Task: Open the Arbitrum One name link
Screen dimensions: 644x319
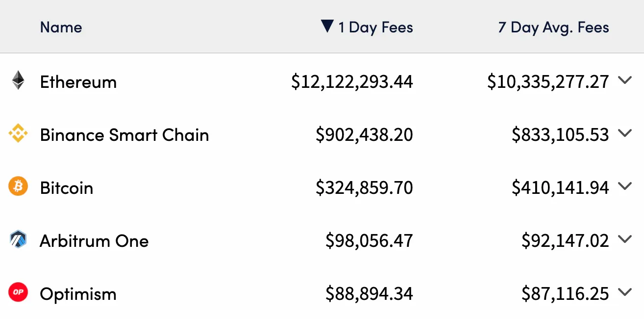Action: click(x=94, y=241)
